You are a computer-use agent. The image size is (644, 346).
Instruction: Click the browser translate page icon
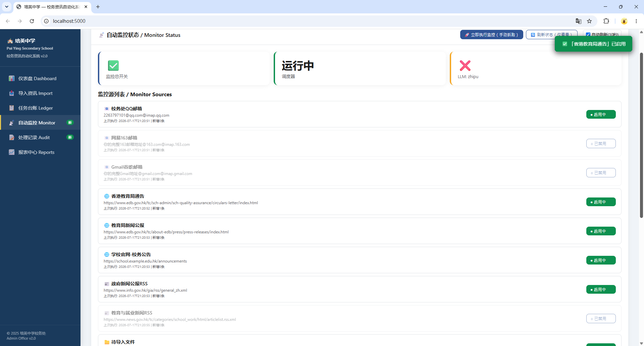click(x=579, y=21)
